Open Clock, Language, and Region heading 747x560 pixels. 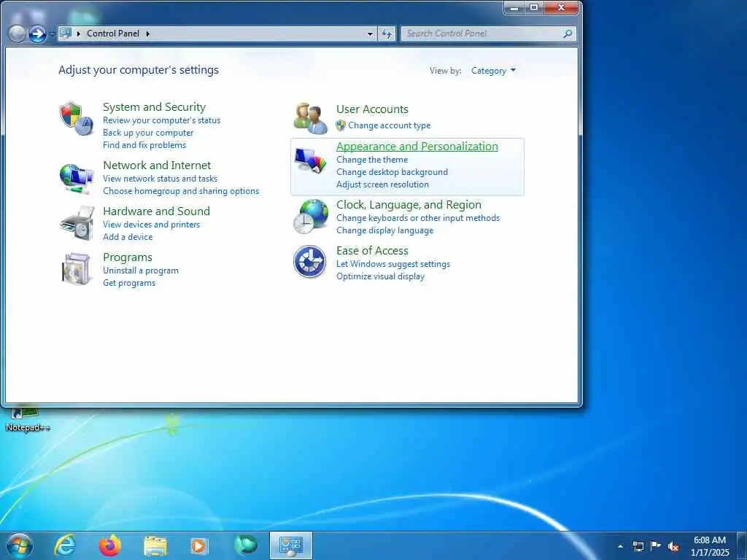pyautogui.click(x=409, y=205)
